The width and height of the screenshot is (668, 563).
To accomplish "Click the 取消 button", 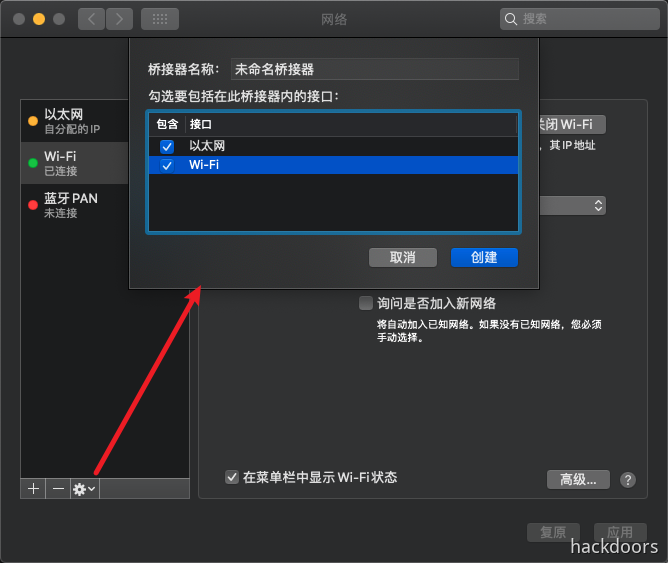I will click(403, 258).
